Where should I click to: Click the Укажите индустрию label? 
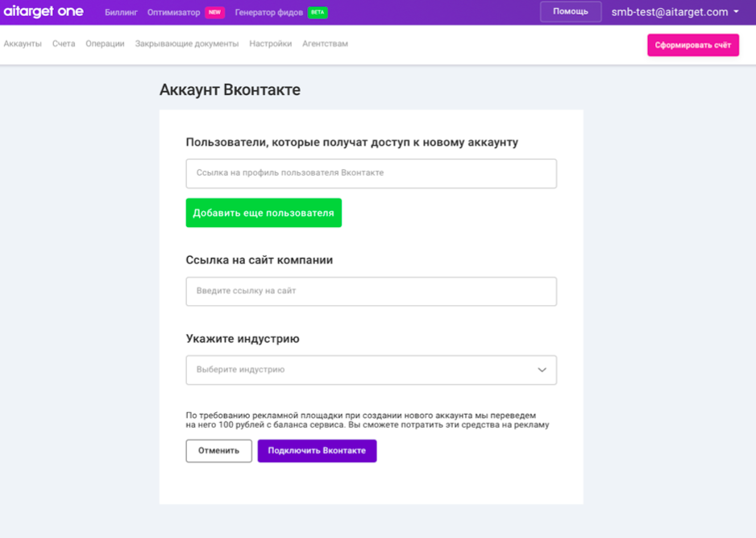pyautogui.click(x=243, y=338)
